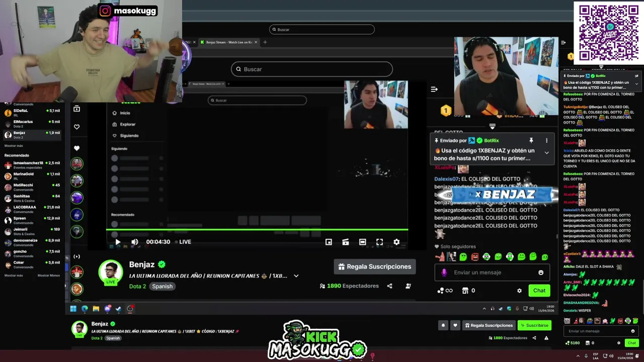Click large Regala Suscripciones in embedded stream

click(x=375, y=267)
